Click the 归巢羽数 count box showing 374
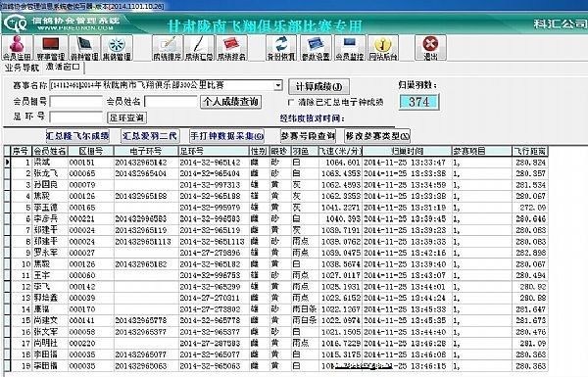Screen dimensions: 588x377 click(418, 102)
